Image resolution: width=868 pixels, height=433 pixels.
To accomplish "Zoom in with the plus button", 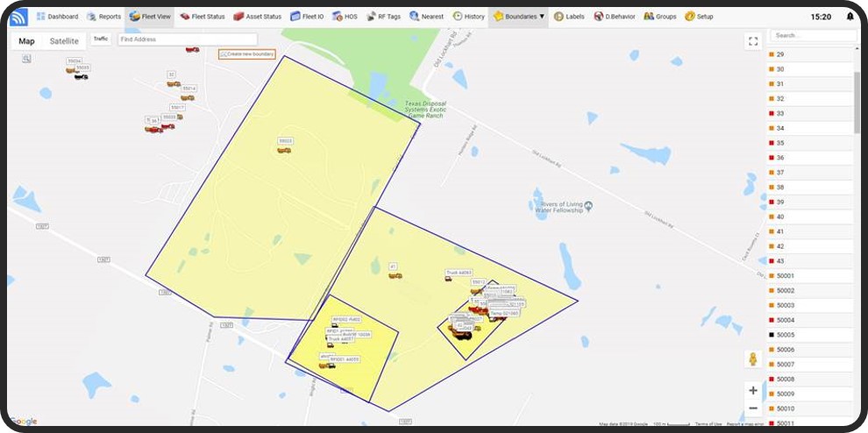I will [753, 390].
